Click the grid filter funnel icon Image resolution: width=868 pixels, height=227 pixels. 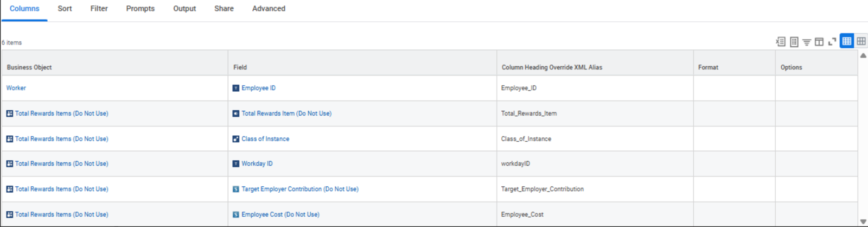807,42
